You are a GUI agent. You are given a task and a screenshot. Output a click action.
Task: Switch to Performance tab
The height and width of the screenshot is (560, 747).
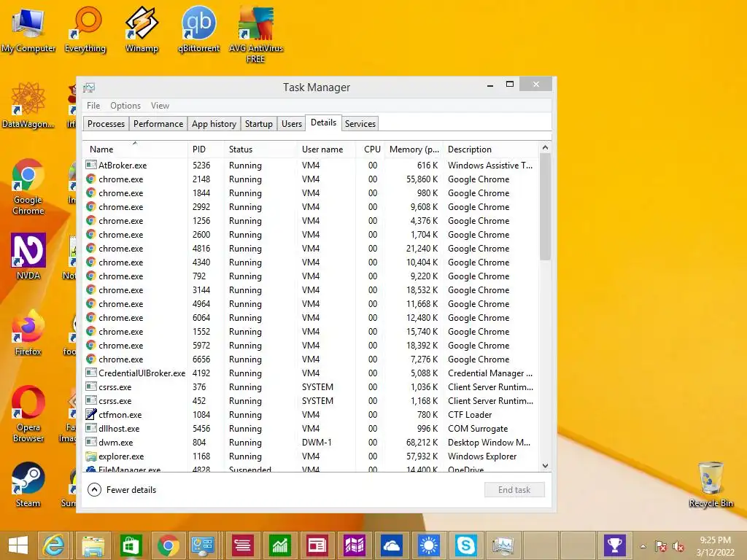158,124
